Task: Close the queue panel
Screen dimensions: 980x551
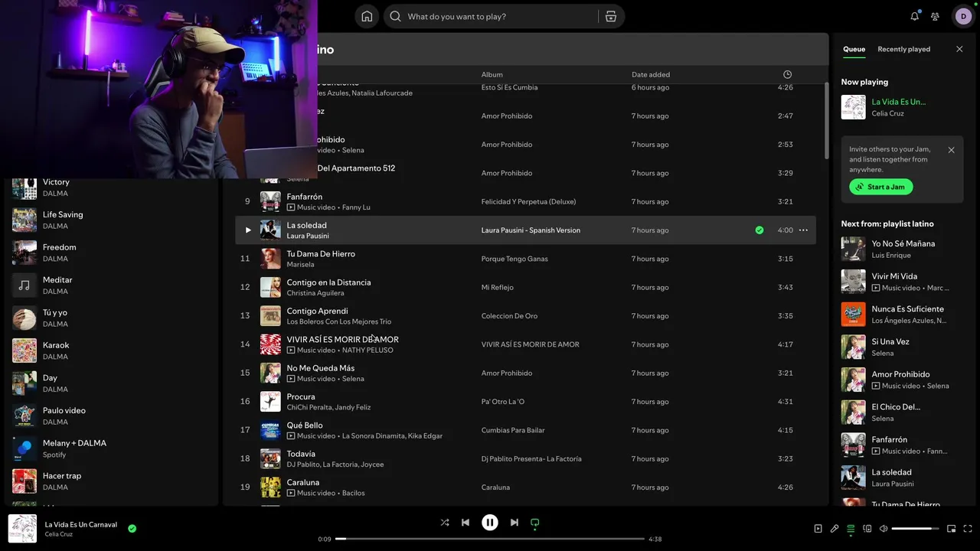Action: [959, 49]
